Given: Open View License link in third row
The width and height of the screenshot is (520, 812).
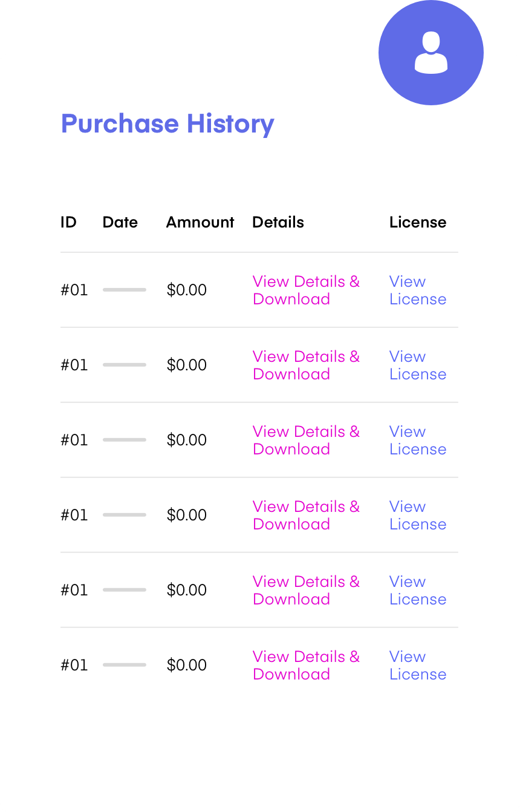Looking at the screenshot, I should [418, 440].
